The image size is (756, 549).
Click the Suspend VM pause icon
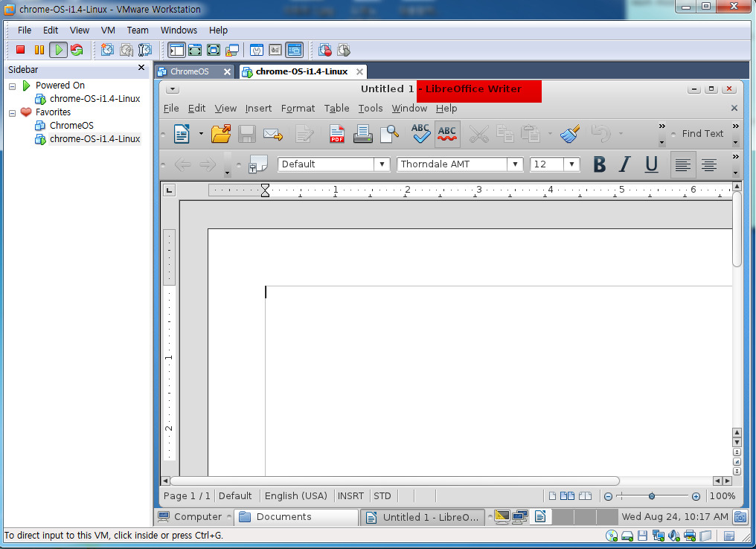[x=39, y=50]
